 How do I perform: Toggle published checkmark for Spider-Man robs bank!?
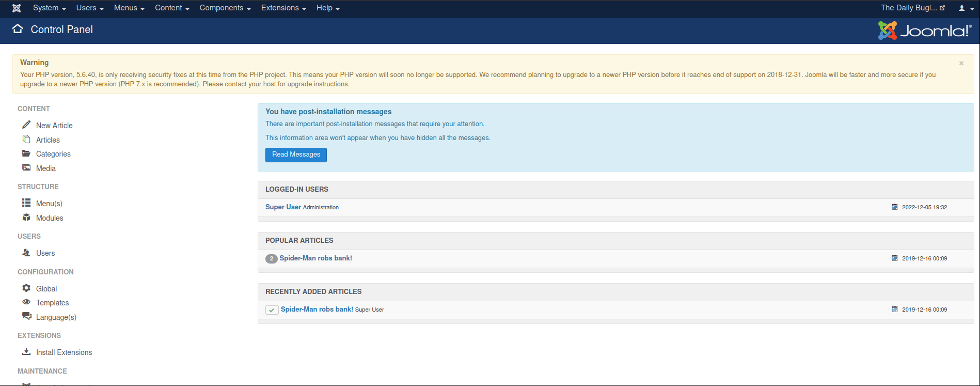(272, 310)
